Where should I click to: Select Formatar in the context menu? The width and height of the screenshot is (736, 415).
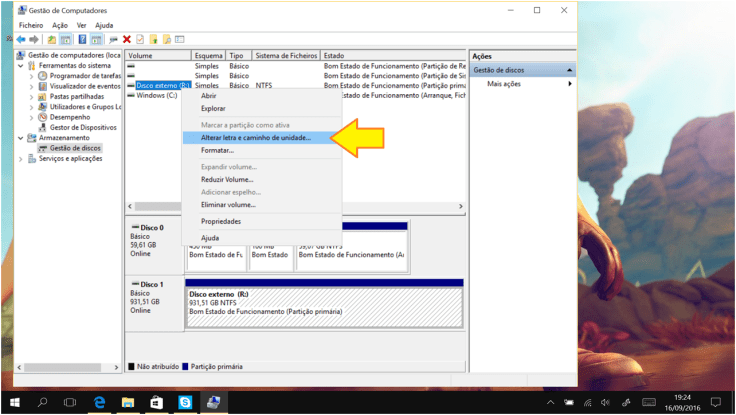(217, 150)
